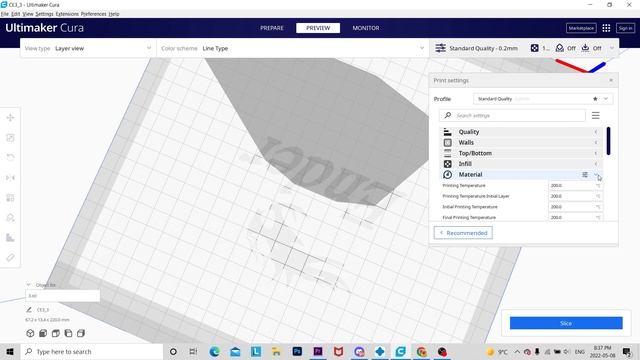640x360 pixels.
Task: Click the support Off indicator
Action: (566, 48)
